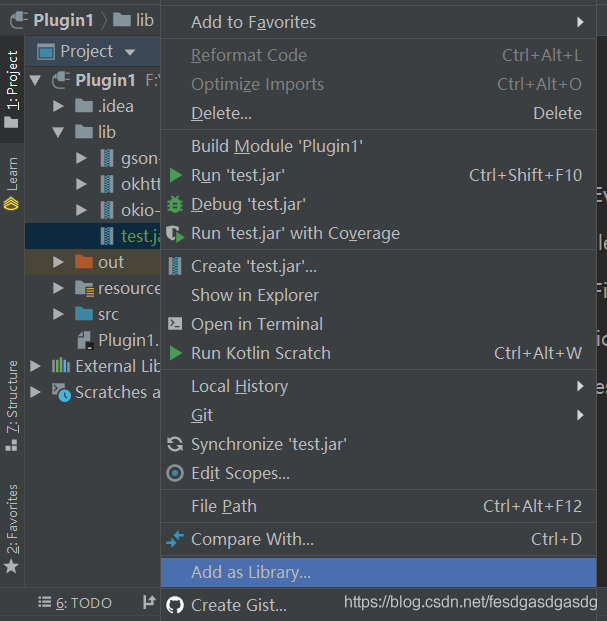Click the Open in Terminal icon
607x621 pixels.
point(175,324)
